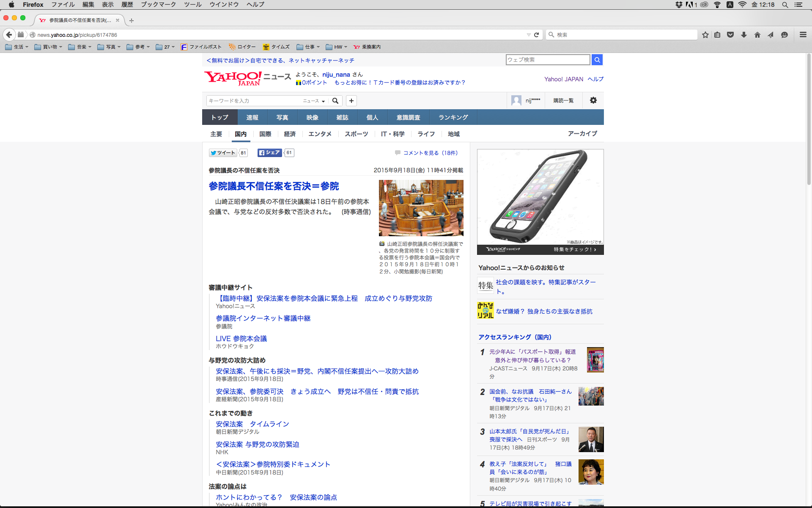This screenshot has height=508, width=812.
Task: Open Yahoo News settings gear icon
Action: (593, 100)
